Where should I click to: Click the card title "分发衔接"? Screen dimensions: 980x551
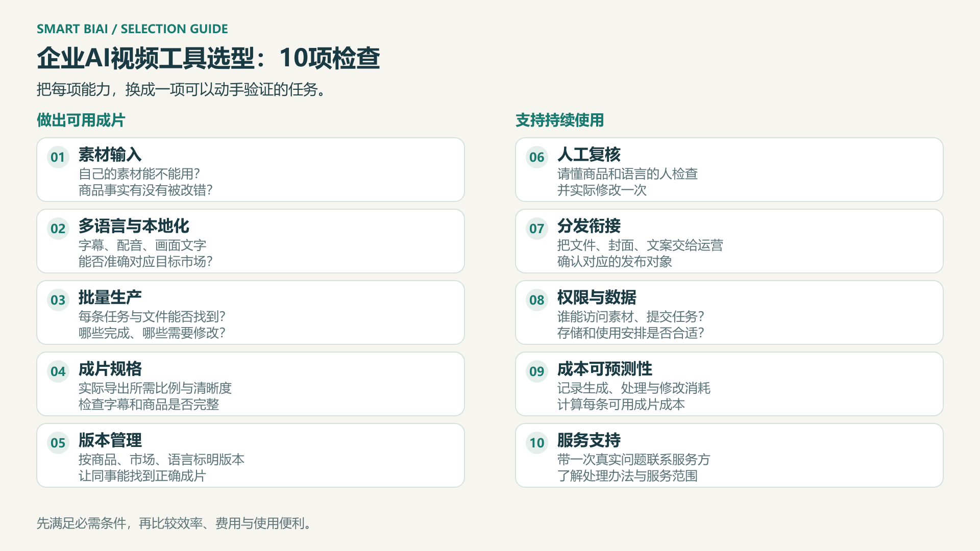pyautogui.click(x=589, y=226)
